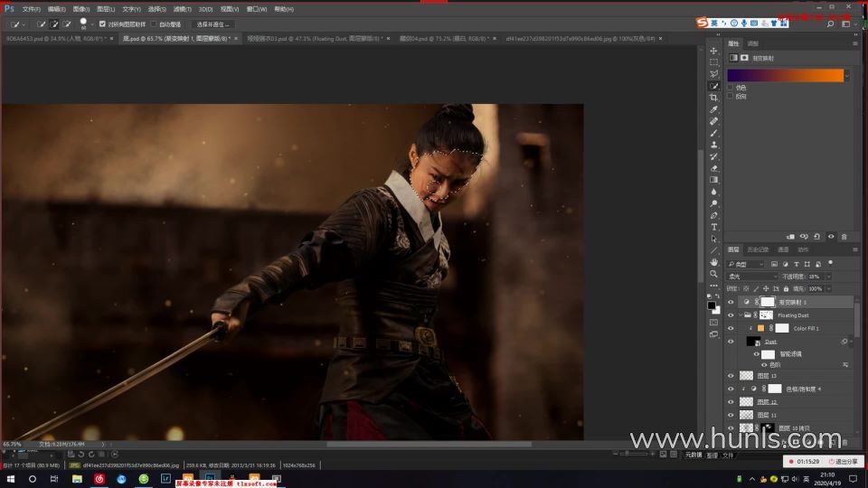Click orange Color Fill 1 layer thumbnail
The width and height of the screenshot is (868, 488).
click(760, 328)
